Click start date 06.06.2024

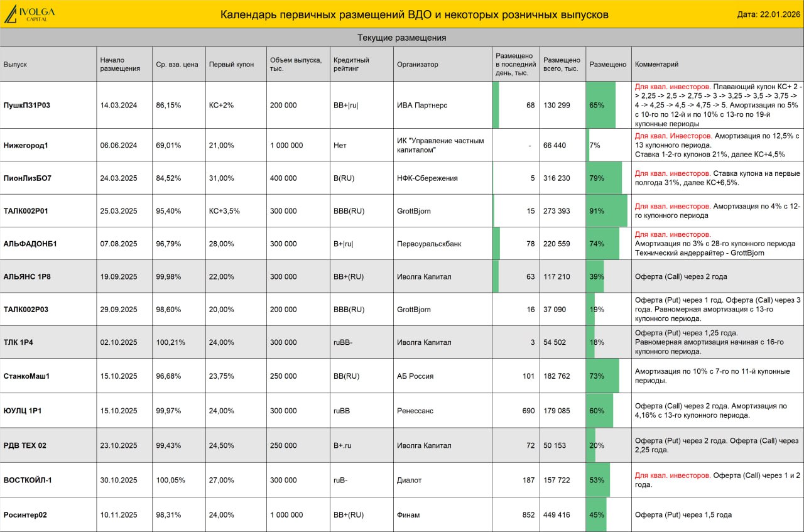pyautogui.click(x=119, y=145)
